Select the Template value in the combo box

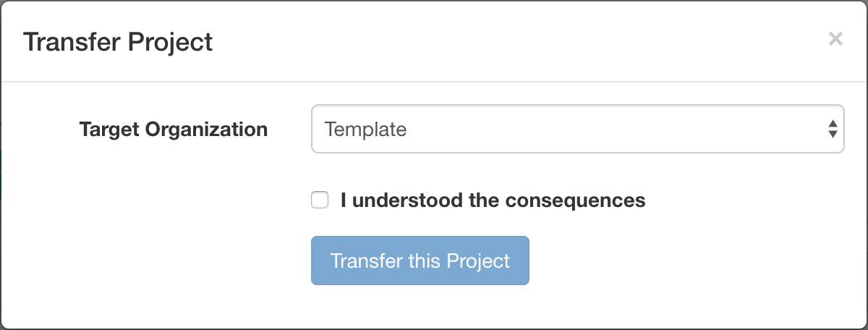365,130
